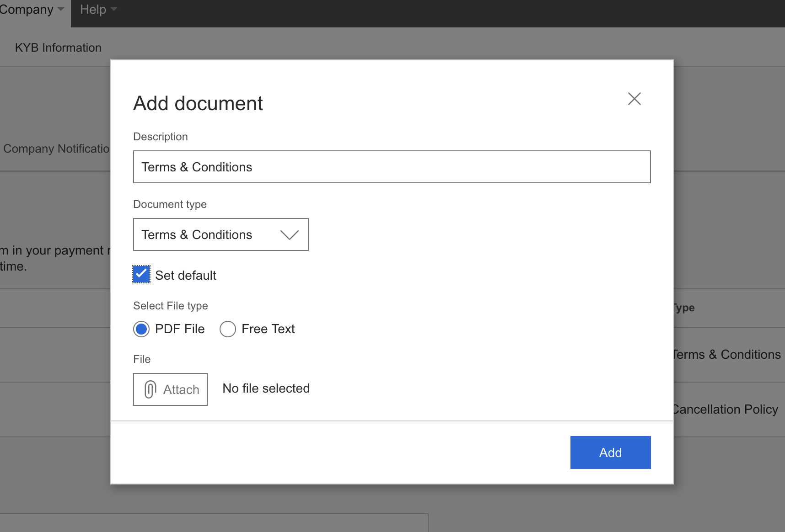Close the Add document dialog
The height and width of the screenshot is (532, 785).
[x=634, y=99]
